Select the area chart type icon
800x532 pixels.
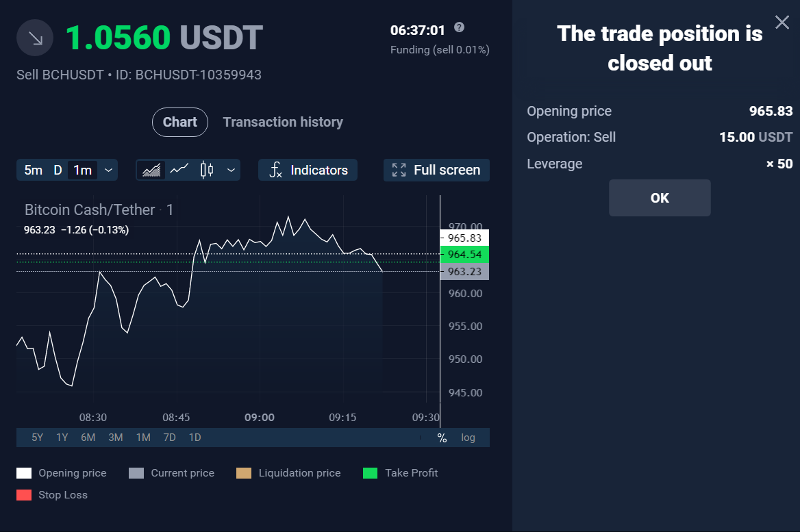pyautogui.click(x=151, y=170)
